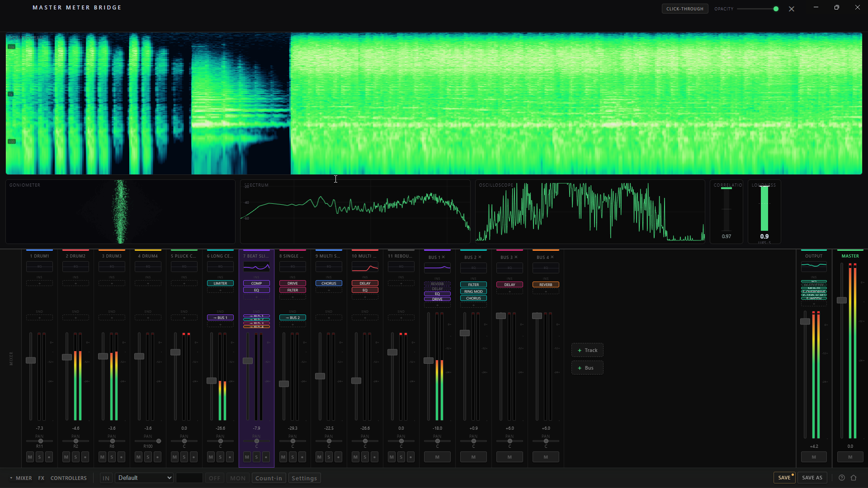Click the empty field beside the Default dropdown

click(189, 478)
